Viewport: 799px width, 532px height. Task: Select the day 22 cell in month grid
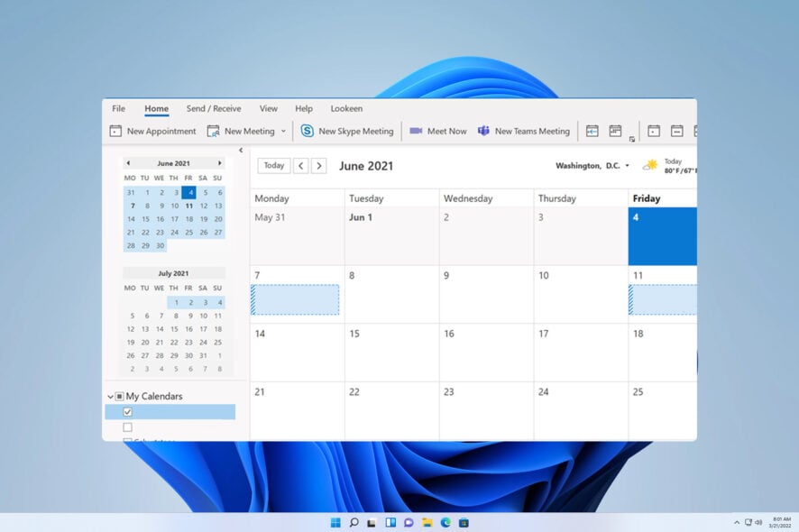coord(392,410)
